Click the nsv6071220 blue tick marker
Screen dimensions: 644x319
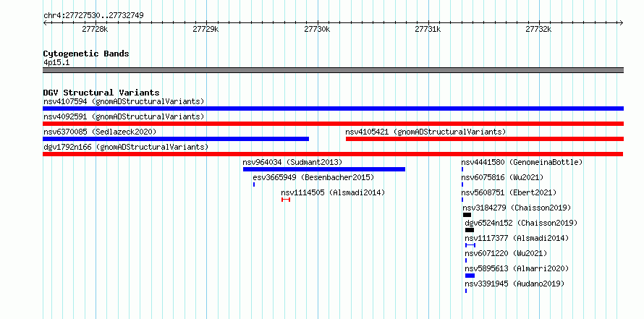466,260
